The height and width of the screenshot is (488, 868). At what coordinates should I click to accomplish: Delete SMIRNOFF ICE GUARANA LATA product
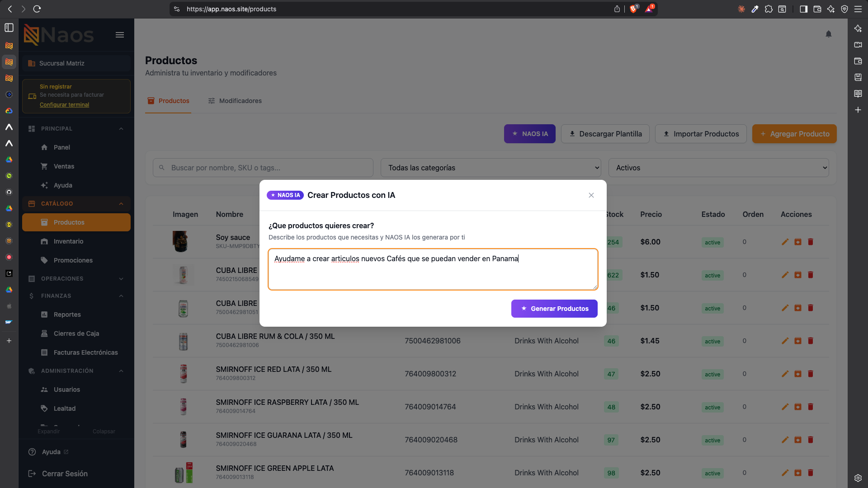[x=811, y=440]
